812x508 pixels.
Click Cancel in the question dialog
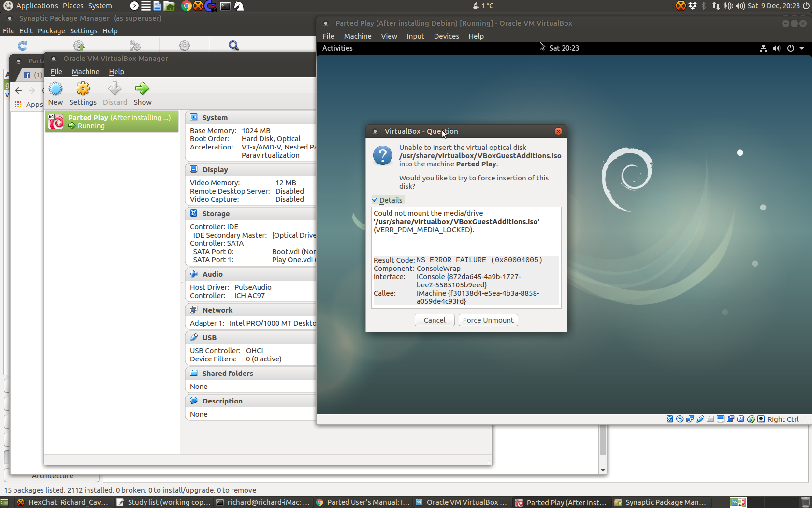pyautogui.click(x=435, y=320)
